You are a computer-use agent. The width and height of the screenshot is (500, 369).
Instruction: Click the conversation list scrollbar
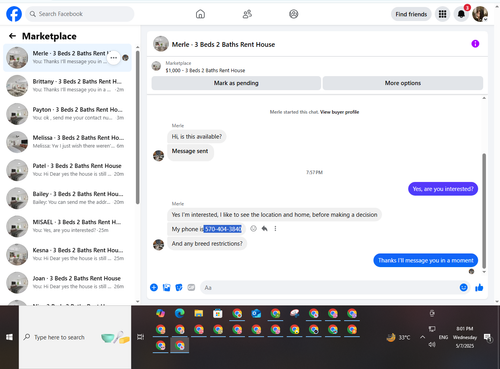(137, 127)
